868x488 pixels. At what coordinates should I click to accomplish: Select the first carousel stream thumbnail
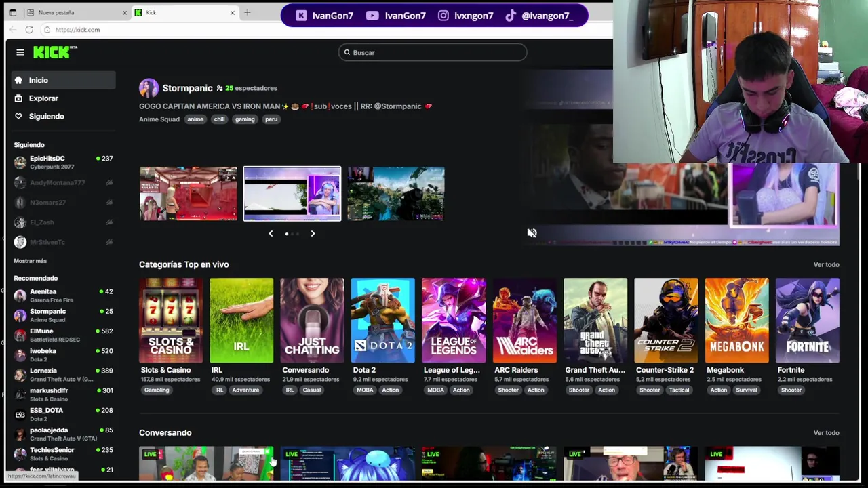(189, 194)
